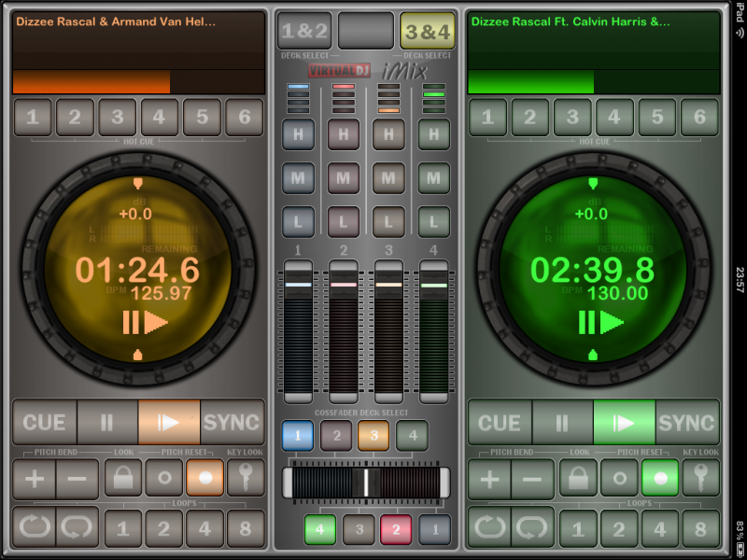Trigger hot cue 1 on left deck

point(33,118)
